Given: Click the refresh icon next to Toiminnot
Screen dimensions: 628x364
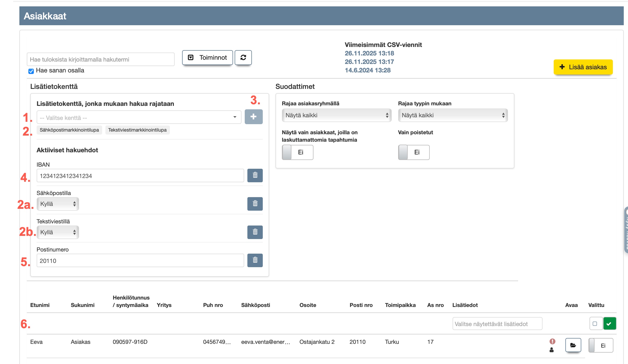Looking at the screenshot, I should pyautogui.click(x=243, y=58).
